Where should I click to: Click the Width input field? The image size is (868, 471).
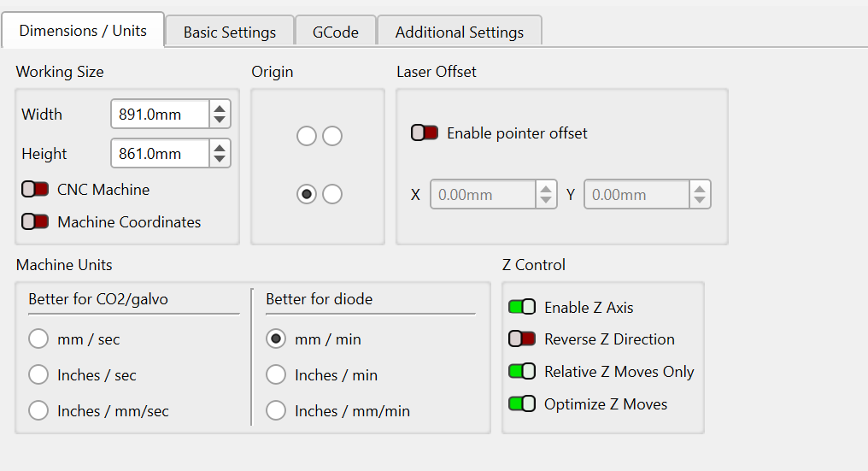click(x=160, y=115)
